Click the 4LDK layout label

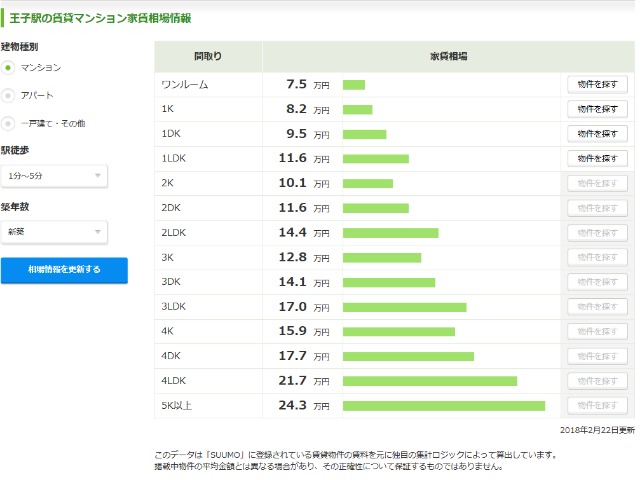click(x=173, y=381)
